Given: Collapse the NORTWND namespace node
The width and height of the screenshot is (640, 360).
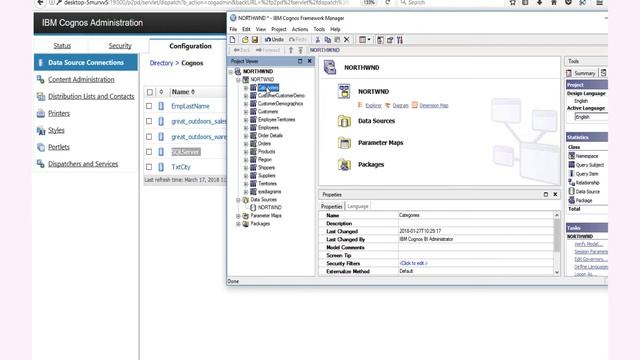Looking at the screenshot, I should 238,80.
